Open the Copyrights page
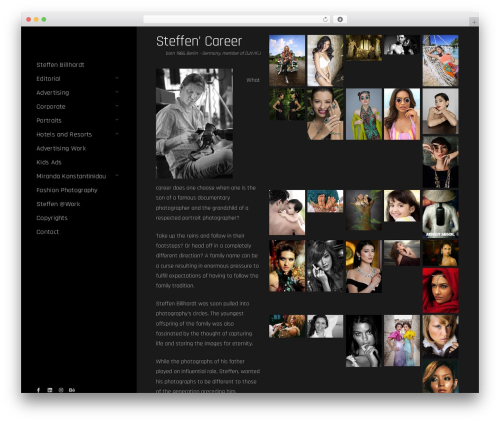 (52, 218)
